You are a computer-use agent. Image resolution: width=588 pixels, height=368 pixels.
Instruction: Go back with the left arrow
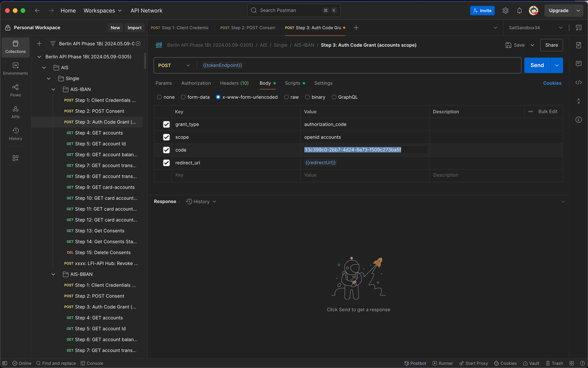(37, 10)
